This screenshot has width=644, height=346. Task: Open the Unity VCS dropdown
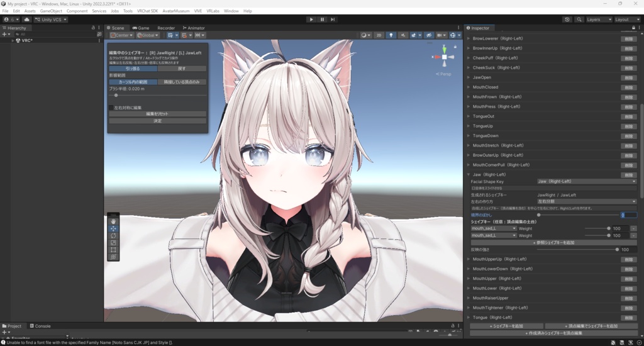(51, 20)
